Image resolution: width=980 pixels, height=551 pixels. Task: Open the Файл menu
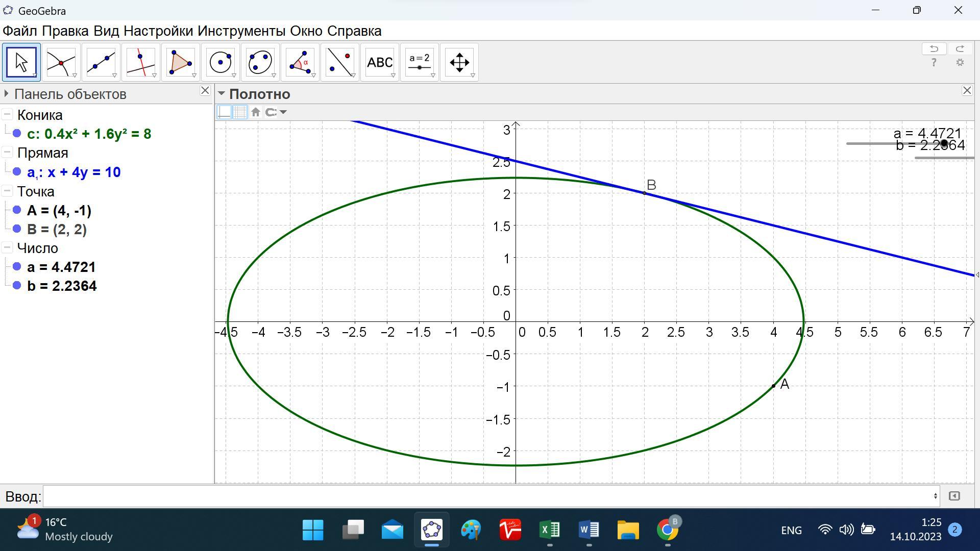pos(20,31)
